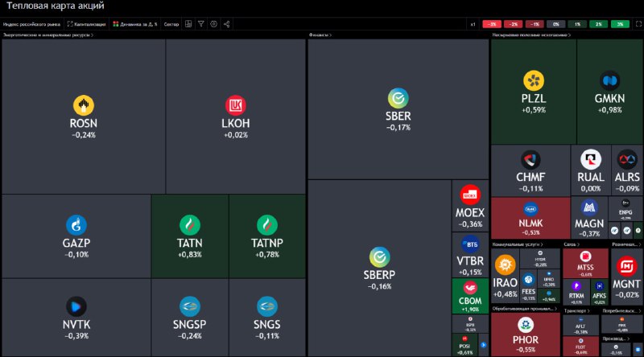Viewport: 644px width, 357px height.
Task: Expand the energy and mineral resources sector
Action: point(48,35)
